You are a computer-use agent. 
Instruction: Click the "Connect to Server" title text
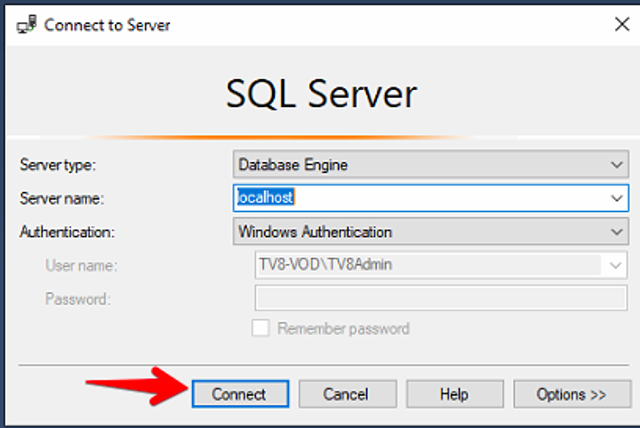point(107,25)
